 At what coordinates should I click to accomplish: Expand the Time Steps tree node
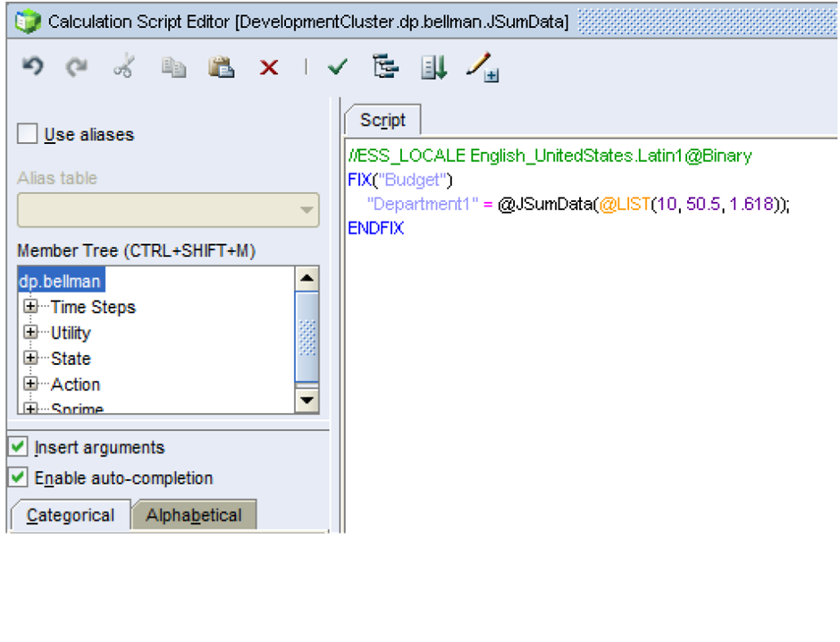pos(31,307)
